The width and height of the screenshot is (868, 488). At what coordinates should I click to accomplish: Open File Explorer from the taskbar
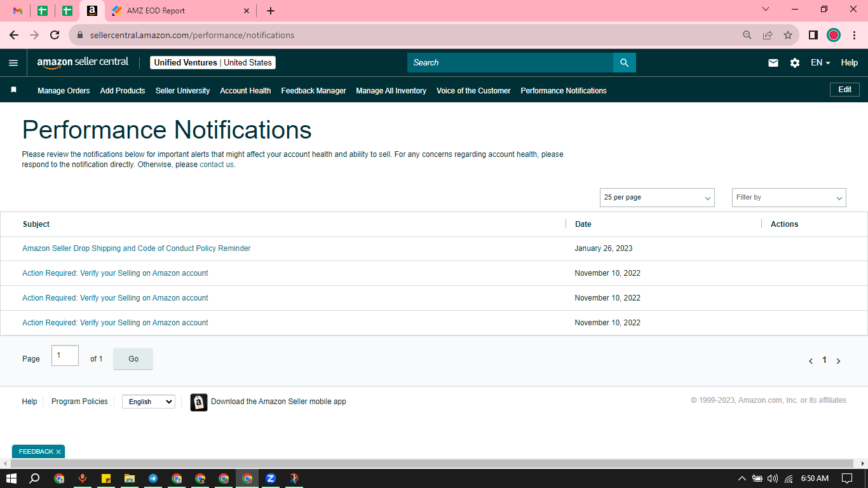tap(130, 478)
